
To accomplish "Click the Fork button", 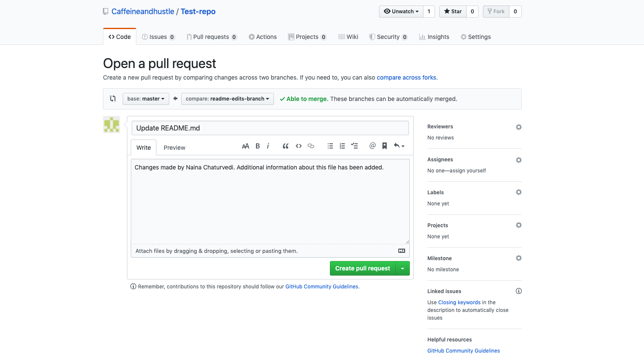I will coord(496,12).
